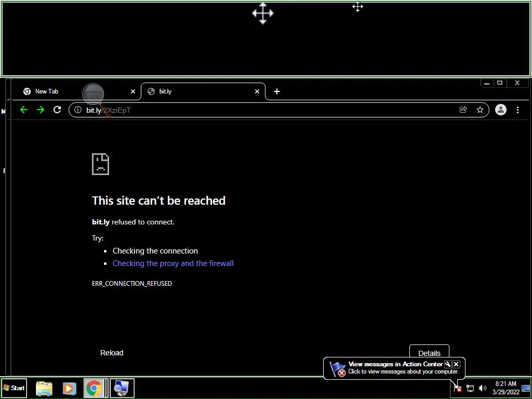This screenshot has width=532, height=399.
Task: Launch Windows Media Player from taskbar
Action: pyautogui.click(x=69, y=388)
